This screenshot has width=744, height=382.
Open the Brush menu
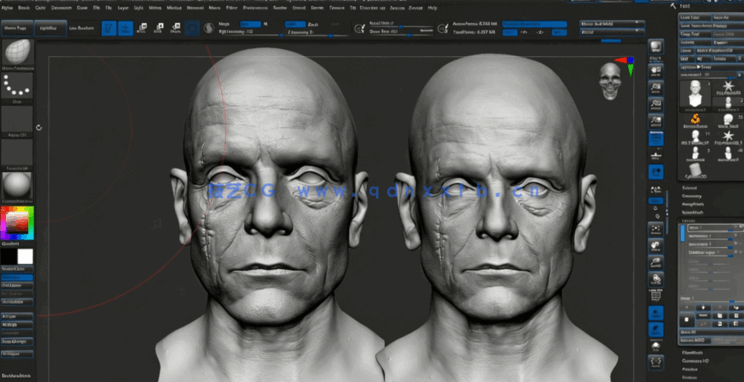(24, 8)
